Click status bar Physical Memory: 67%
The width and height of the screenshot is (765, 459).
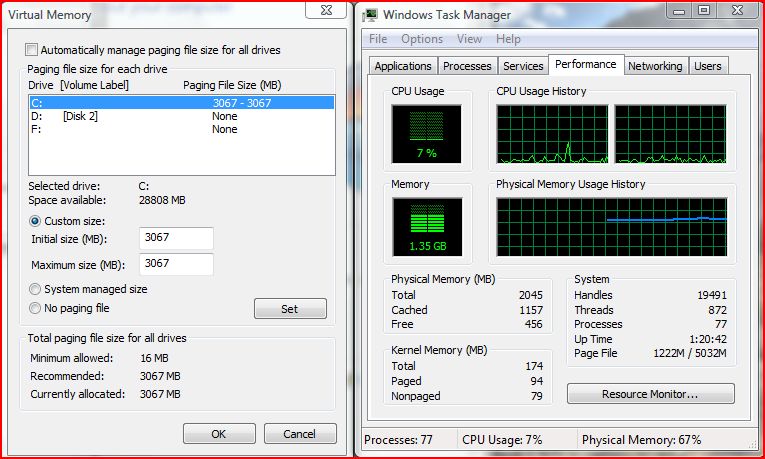click(642, 439)
